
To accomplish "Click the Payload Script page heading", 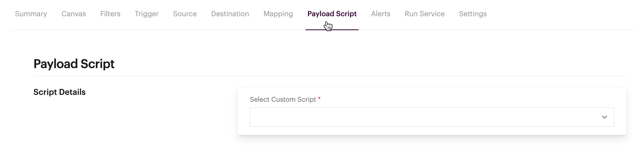I will coord(74,64).
